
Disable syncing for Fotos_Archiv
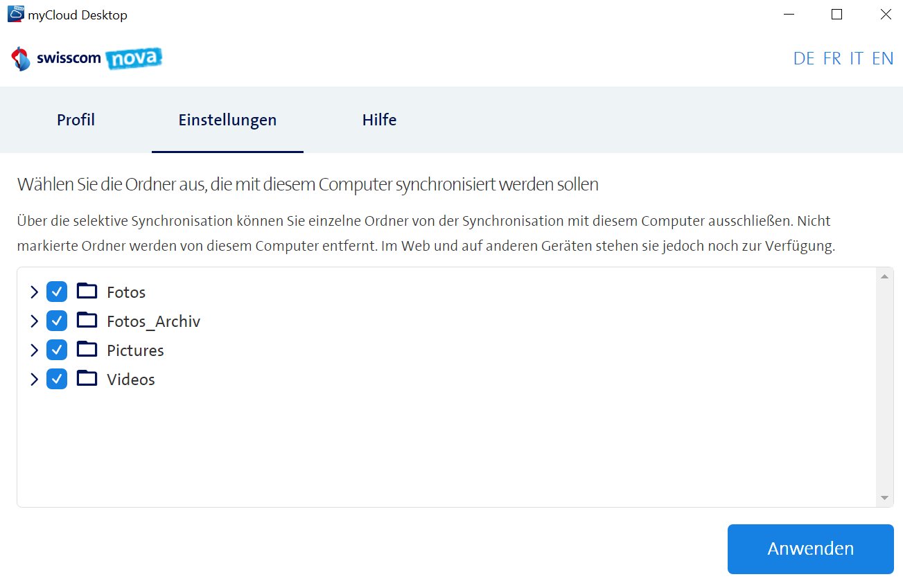[x=56, y=321]
